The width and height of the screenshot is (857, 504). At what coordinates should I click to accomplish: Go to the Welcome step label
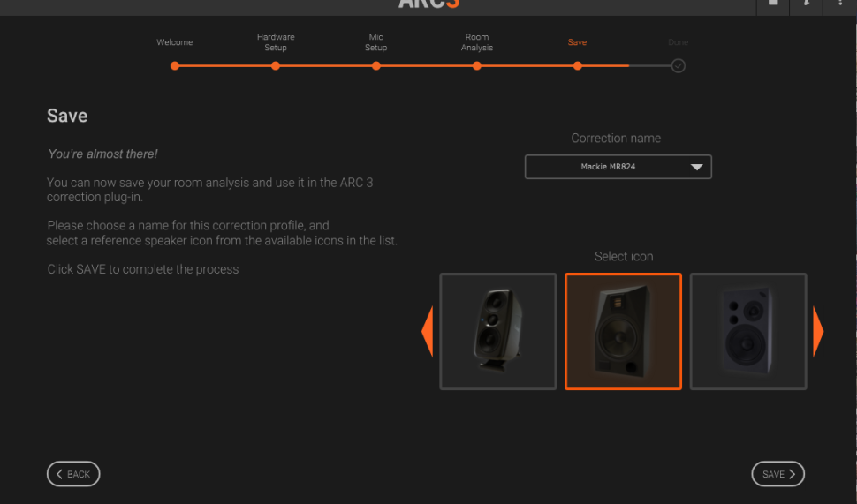[175, 42]
